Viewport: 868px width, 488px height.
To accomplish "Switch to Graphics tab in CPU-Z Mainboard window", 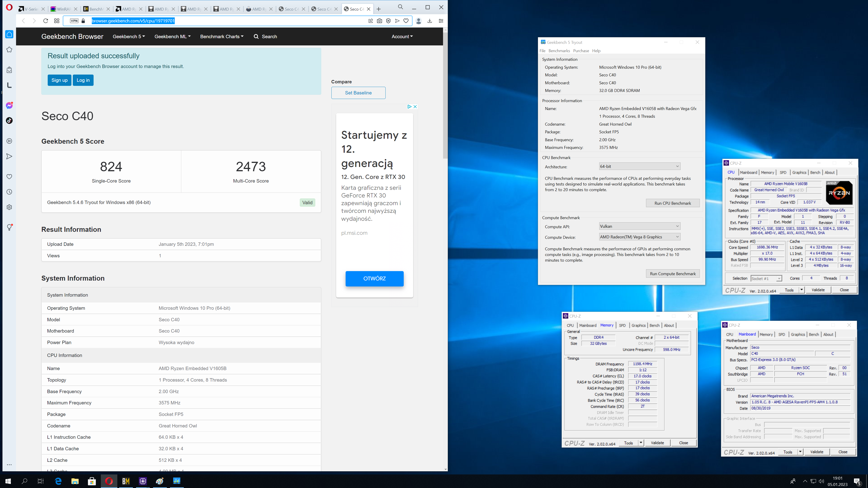I will [797, 334].
